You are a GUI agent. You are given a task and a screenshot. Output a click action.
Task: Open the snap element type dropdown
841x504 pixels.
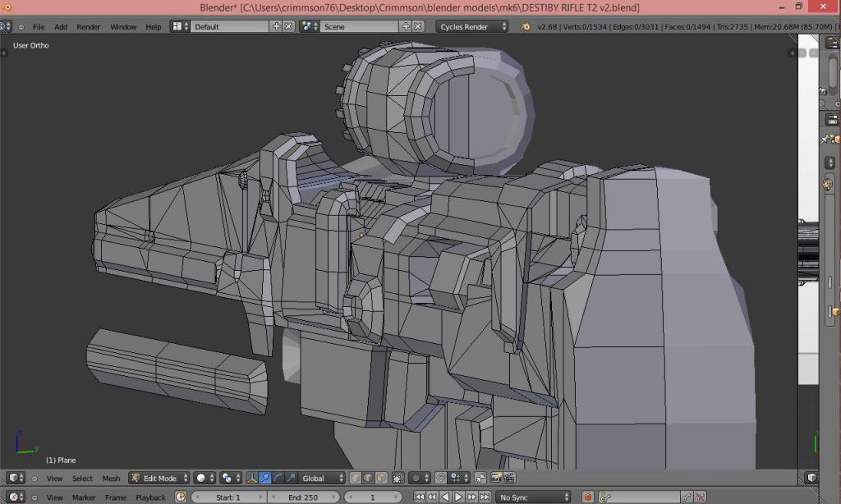point(458,479)
